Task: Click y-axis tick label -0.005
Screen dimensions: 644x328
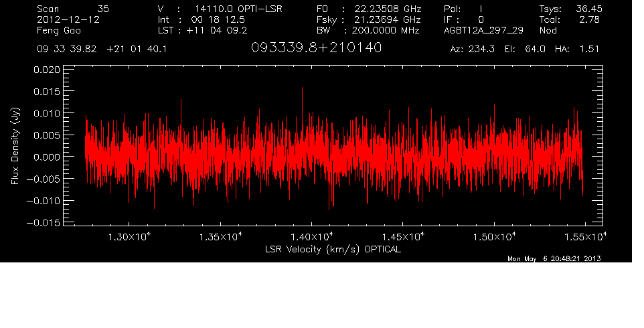Action: coord(43,179)
